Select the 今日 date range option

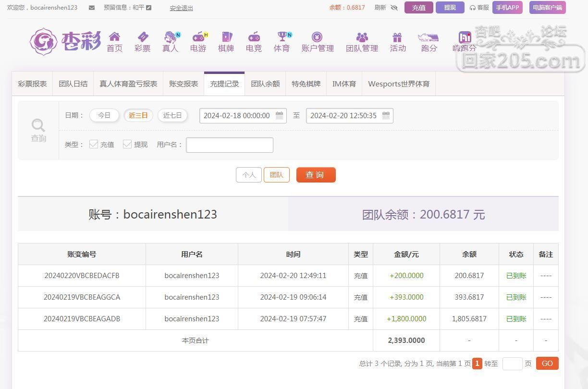click(x=104, y=115)
